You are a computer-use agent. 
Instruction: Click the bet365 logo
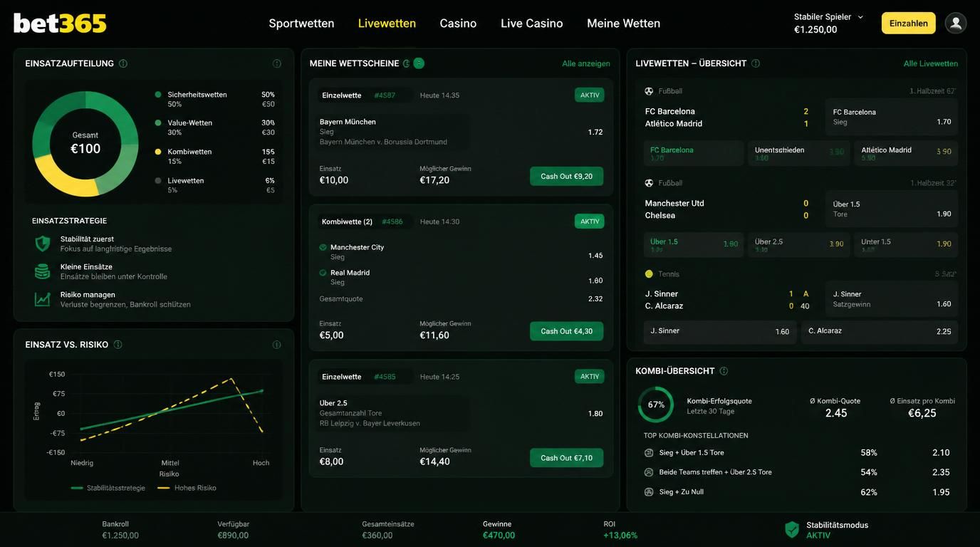point(60,24)
